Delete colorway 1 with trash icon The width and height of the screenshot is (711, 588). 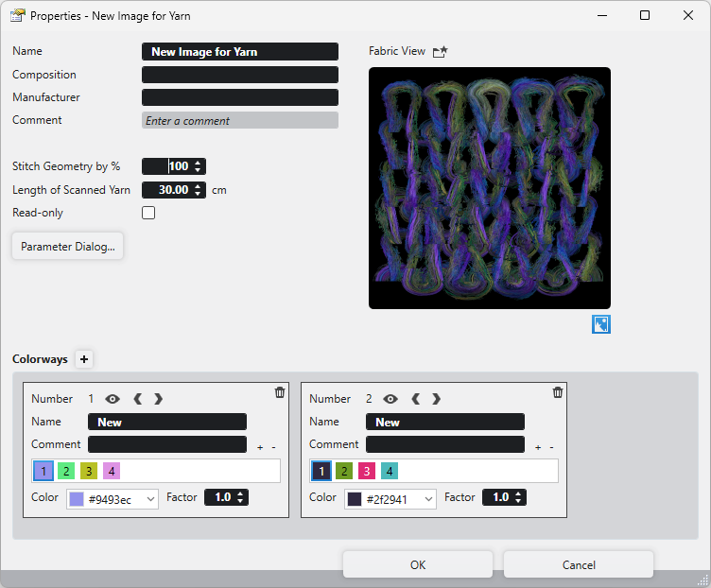coord(280,392)
